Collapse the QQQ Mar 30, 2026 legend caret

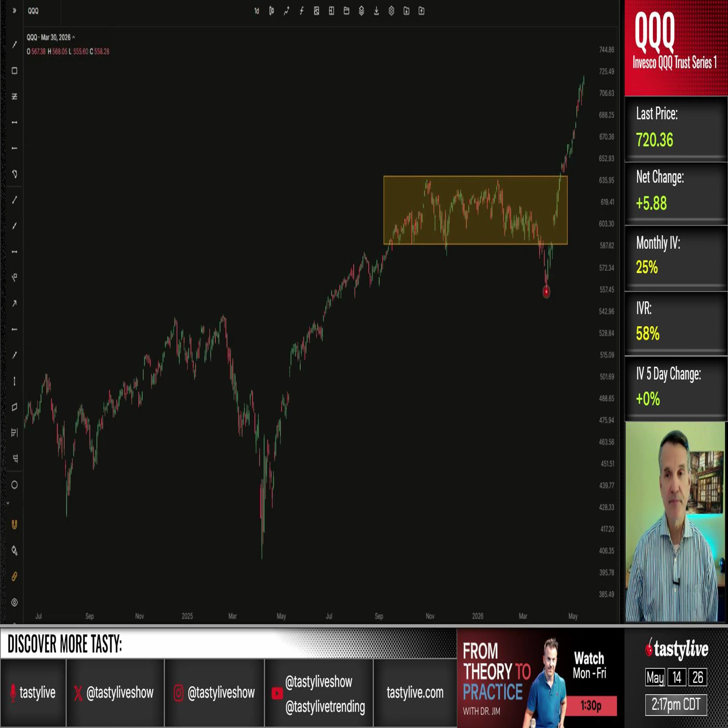74,37
